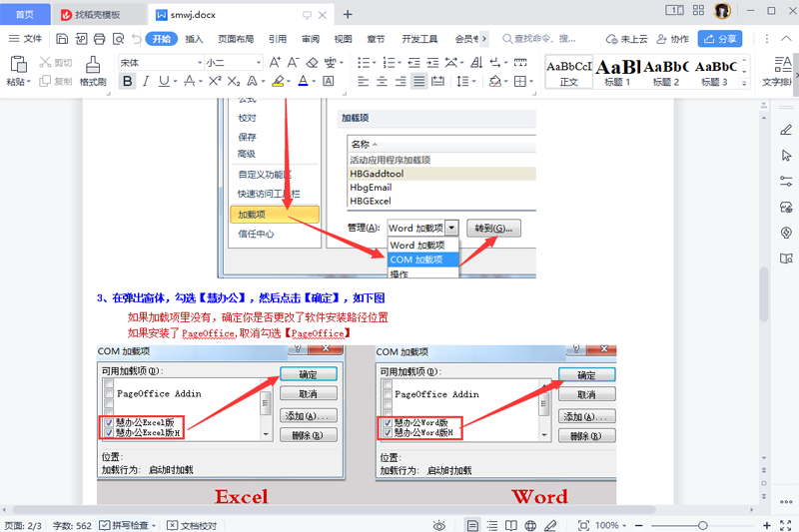The image size is (799, 532).
Task: Open the 审阅 (Review) ribbon tab
Action: 311,39
